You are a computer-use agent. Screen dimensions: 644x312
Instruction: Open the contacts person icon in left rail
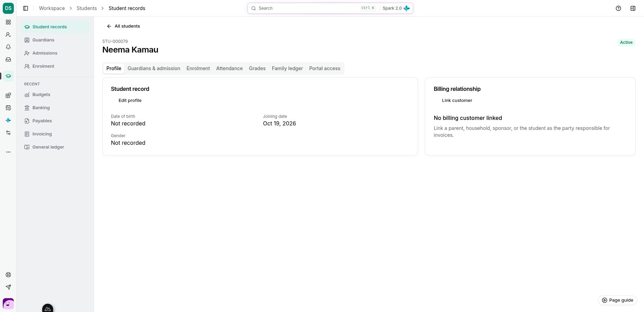point(8,35)
